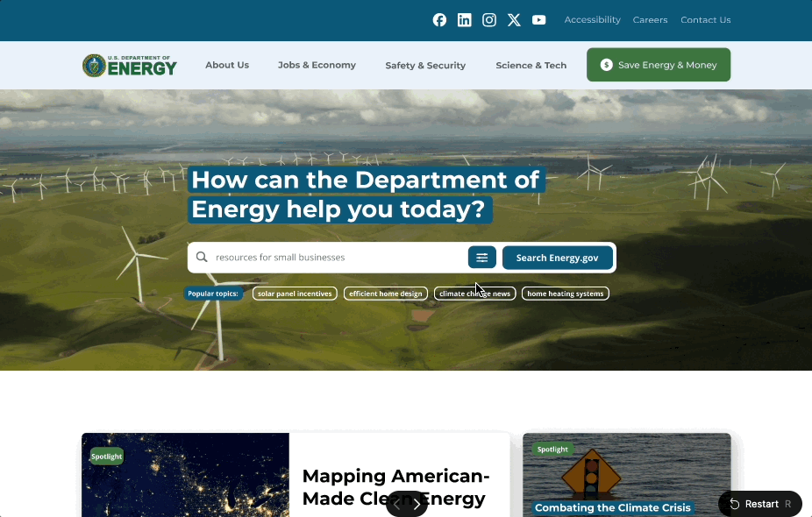This screenshot has width=812, height=517.
Task: Open the X (Twitter) social icon
Action: click(514, 19)
